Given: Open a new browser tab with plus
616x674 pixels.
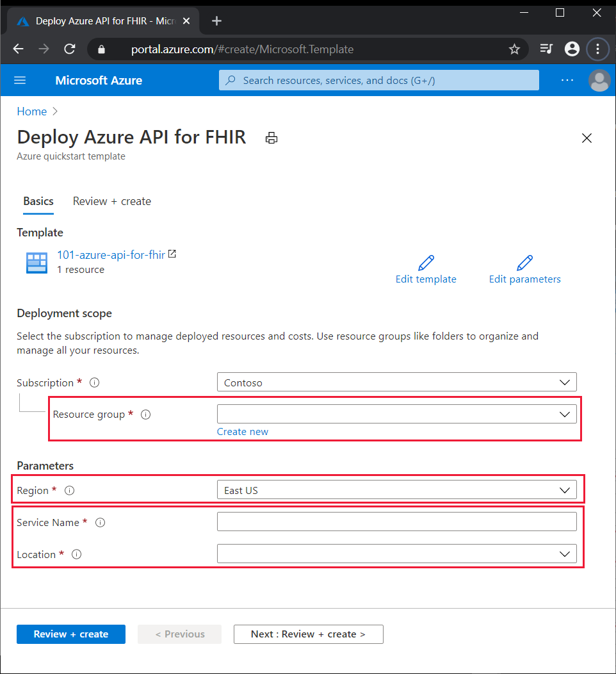Looking at the screenshot, I should click(216, 21).
